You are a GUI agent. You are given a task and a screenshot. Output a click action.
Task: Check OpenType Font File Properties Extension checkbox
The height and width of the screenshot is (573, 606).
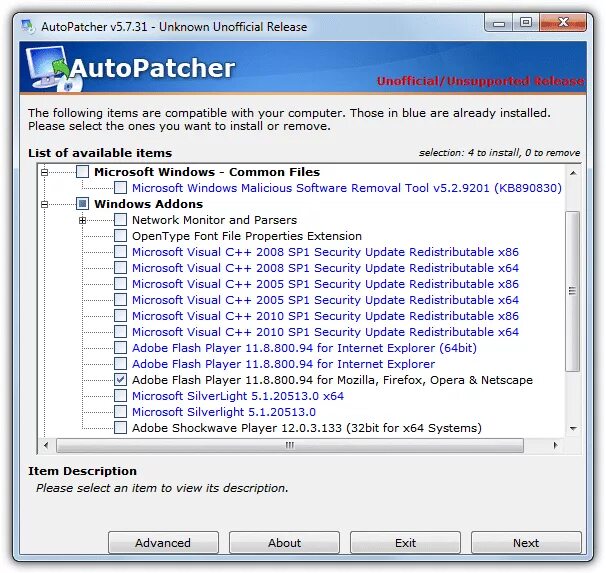(x=121, y=236)
